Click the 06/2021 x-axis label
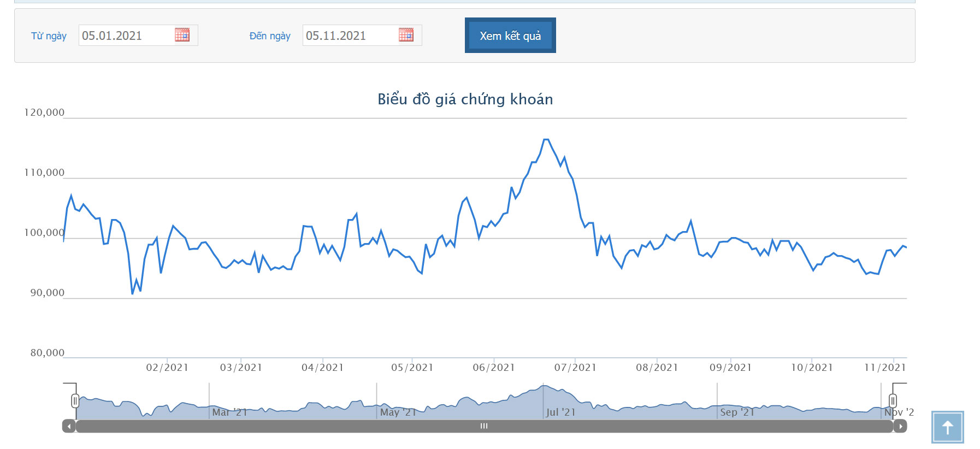The image size is (980, 449). tap(494, 368)
